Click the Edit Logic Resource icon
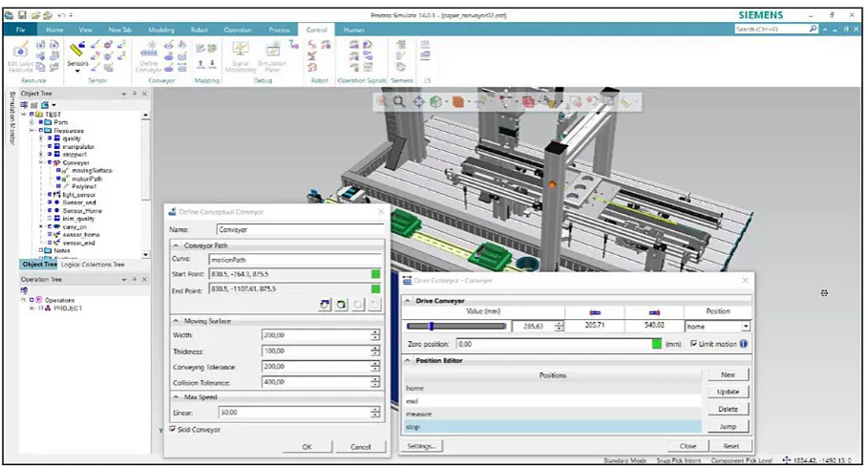Screen dimensions: 868x468 [x=20, y=55]
